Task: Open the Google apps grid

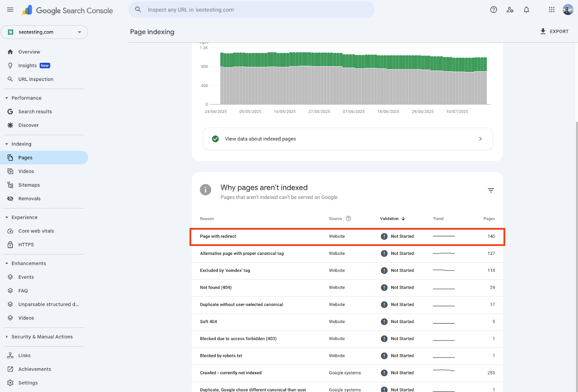Action: pos(551,10)
